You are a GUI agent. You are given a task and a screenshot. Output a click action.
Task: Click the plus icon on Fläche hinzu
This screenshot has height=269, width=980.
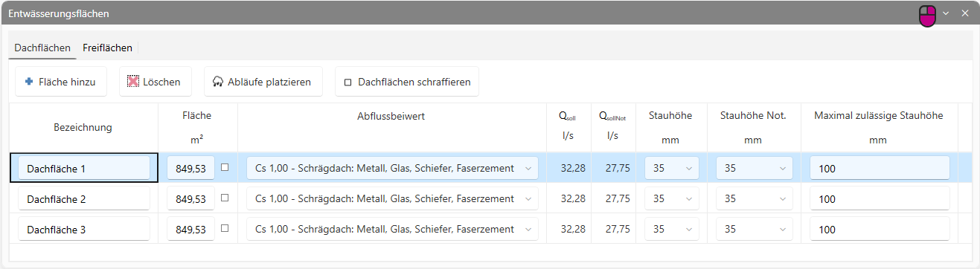(x=29, y=82)
